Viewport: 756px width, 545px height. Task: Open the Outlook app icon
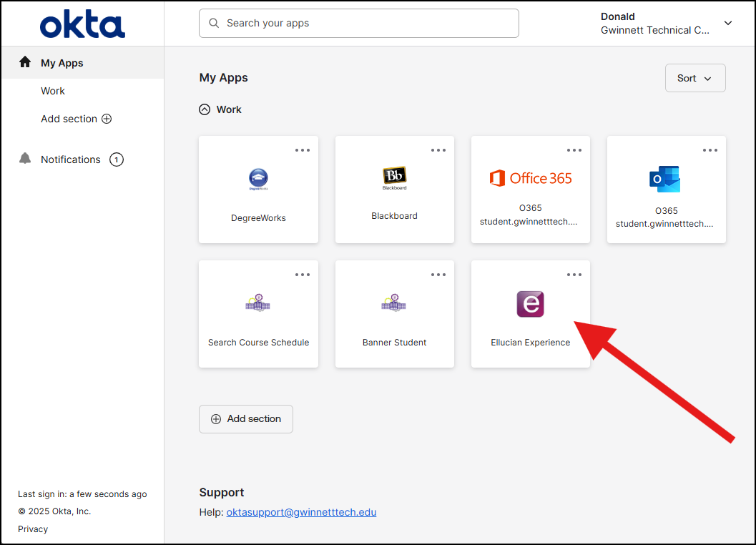tap(665, 179)
